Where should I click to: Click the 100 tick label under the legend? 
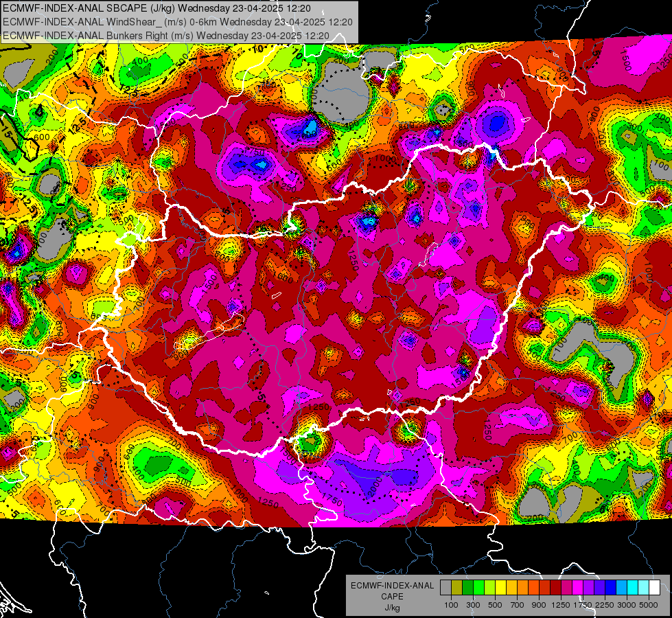451,605
